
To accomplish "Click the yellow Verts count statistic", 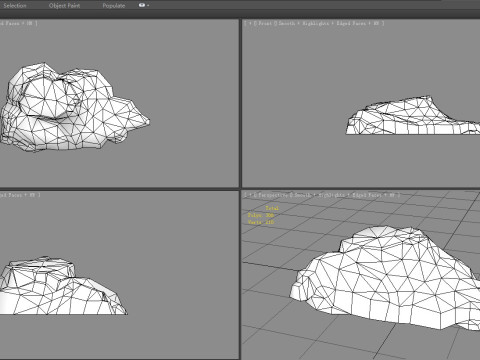I will [x=261, y=222].
